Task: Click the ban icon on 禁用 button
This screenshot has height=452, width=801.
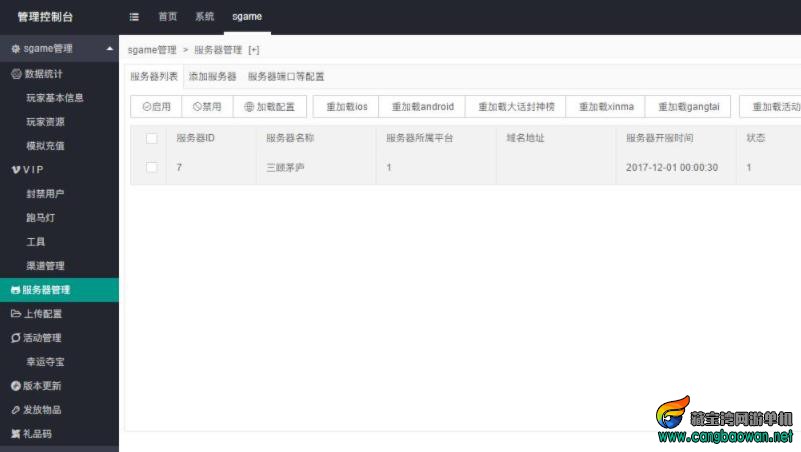Action: [x=197, y=107]
